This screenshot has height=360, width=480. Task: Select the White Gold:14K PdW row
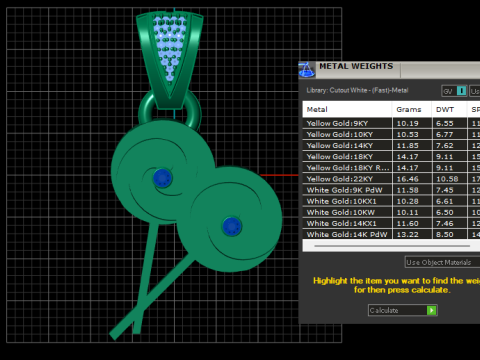[x=391, y=234]
